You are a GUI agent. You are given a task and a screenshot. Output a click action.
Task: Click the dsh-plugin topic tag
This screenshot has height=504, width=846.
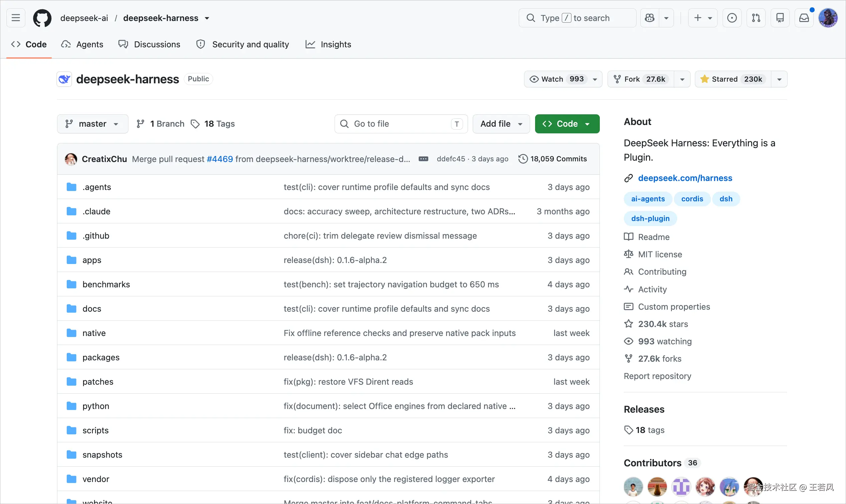[650, 219]
